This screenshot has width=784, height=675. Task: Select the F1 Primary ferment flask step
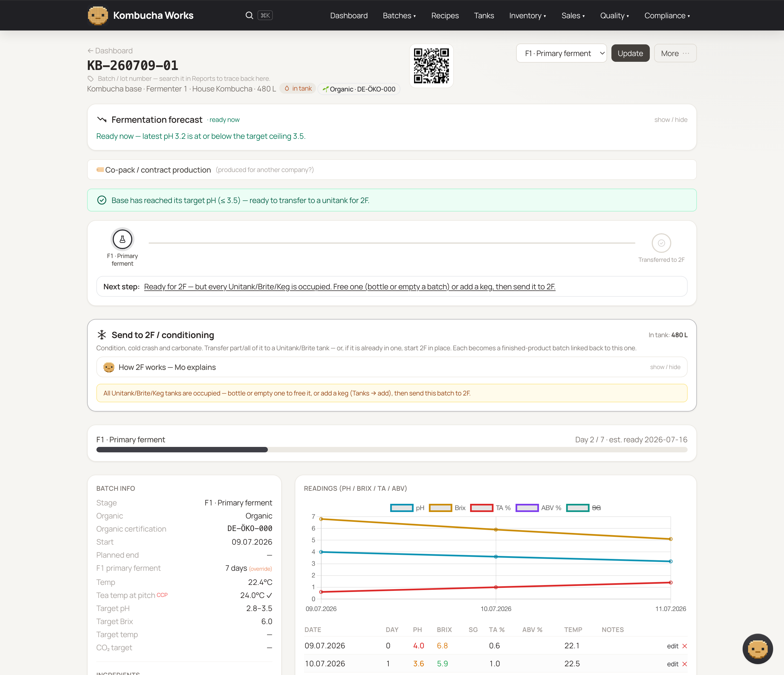click(x=122, y=239)
